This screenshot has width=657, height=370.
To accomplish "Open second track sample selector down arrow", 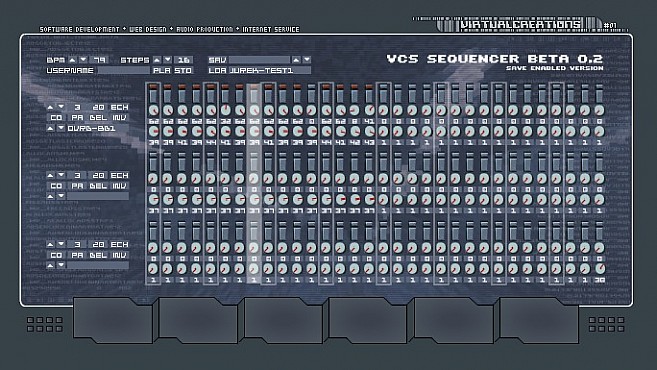I will pos(61,196).
